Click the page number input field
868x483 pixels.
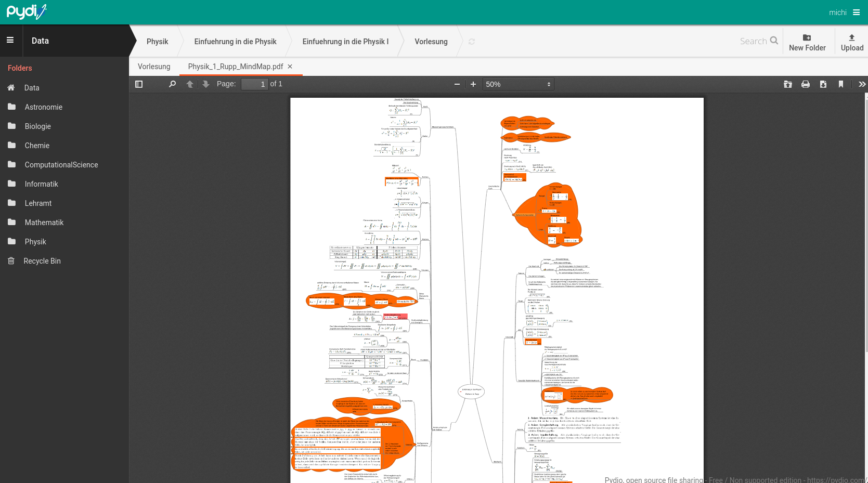(255, 84)
